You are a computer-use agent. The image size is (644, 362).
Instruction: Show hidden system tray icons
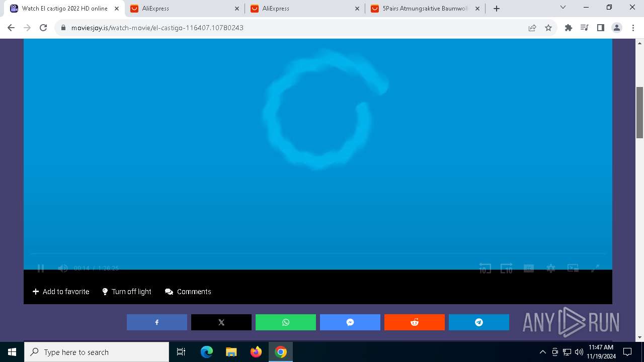(x=542, y=352)
